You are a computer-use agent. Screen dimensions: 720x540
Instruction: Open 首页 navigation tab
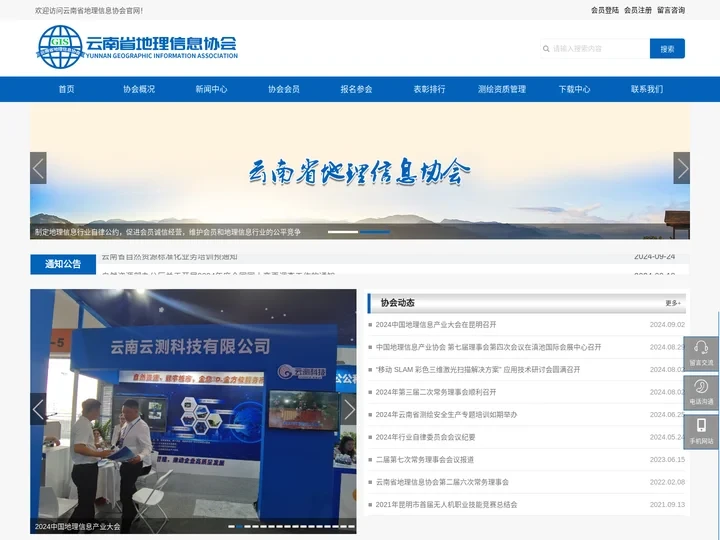pyautogui.click(x=67, y=89)
